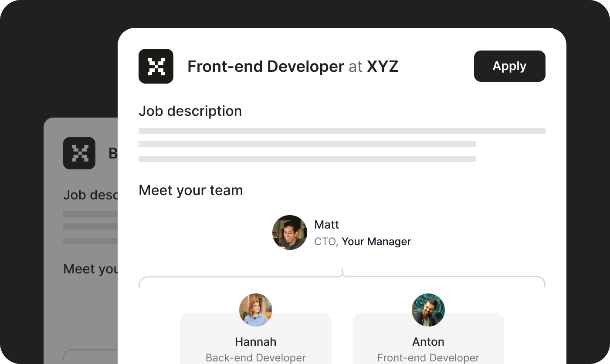Screen dimensions: 610x364
Task: Open Hannah's avatar photo
Action: 256,310
